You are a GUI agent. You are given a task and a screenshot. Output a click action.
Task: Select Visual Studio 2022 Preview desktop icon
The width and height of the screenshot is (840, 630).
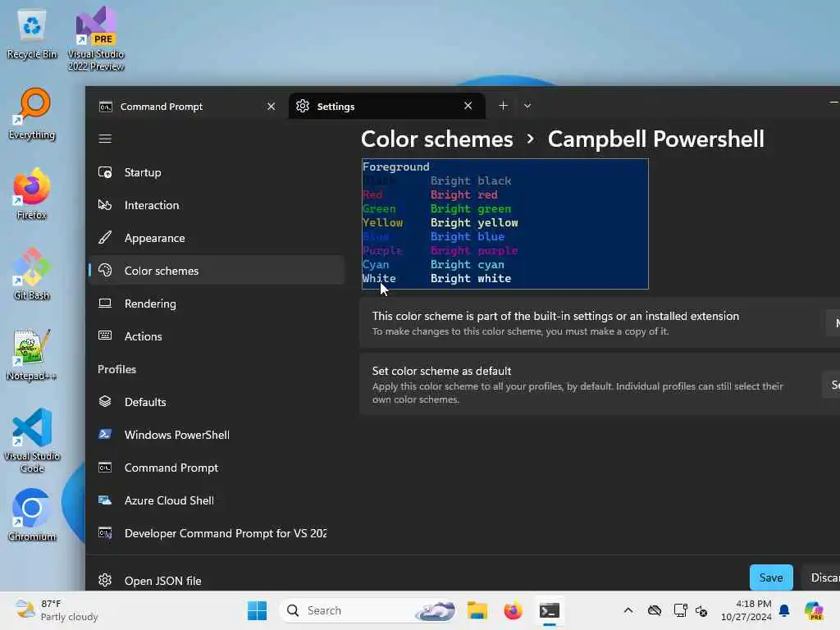pyautogui.click(x=96, y=39)
